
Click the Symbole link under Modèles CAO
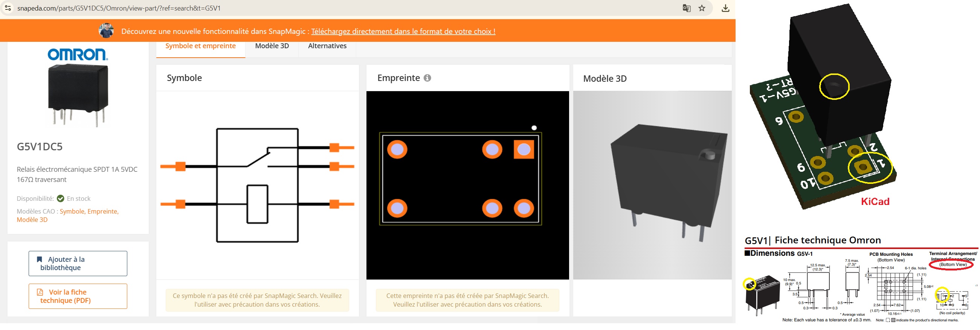[x=72, y=211]
